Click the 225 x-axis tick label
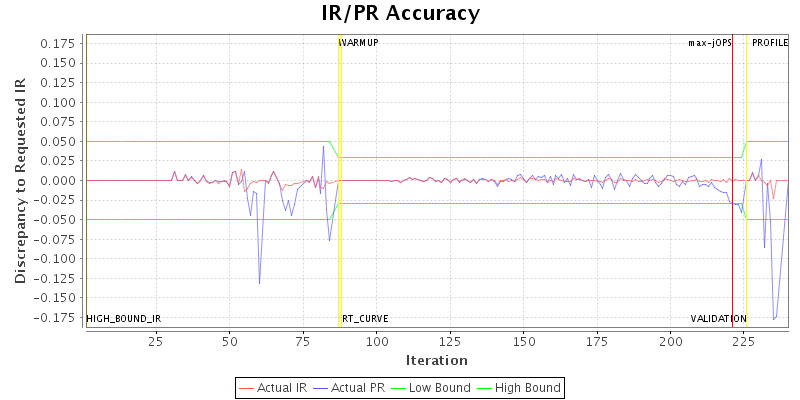Screen dimensions: 800x400 pyautogui.click(x=743, y=341)
